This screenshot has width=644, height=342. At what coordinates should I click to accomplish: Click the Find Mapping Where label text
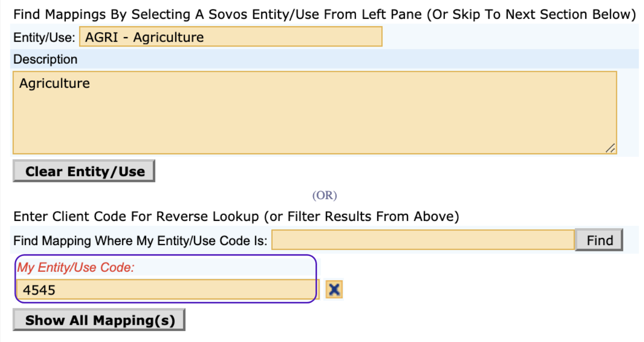pos(140,241)
